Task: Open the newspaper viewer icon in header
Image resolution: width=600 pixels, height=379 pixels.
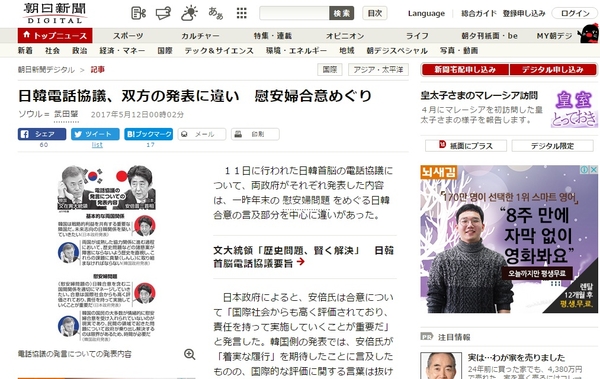Action: click(138, 13)
